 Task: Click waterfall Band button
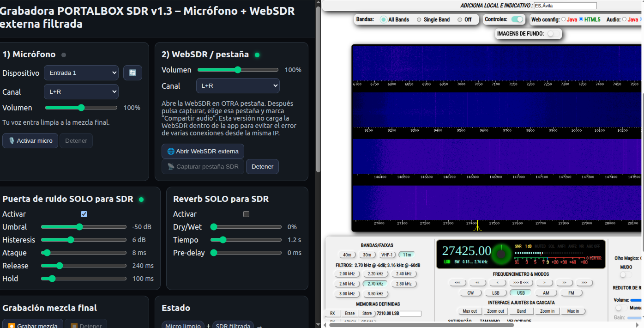521,311
